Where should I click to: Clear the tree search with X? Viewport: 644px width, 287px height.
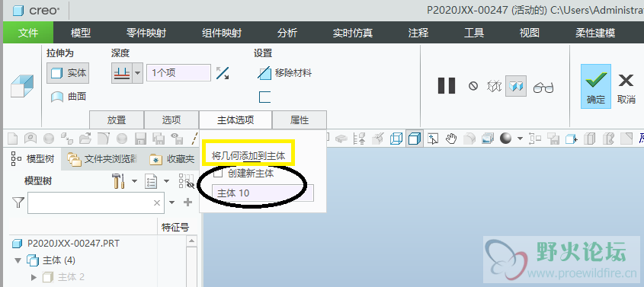(x=157, y=202)
